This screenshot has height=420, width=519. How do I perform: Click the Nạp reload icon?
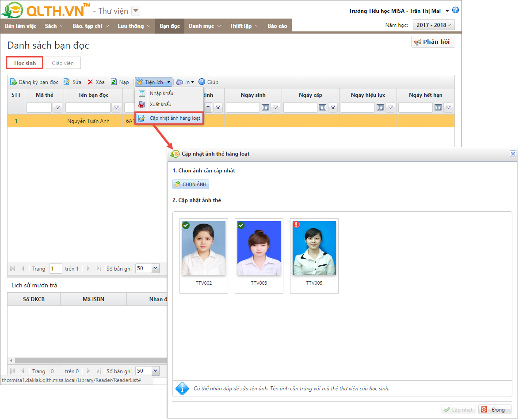pos(114,82)
